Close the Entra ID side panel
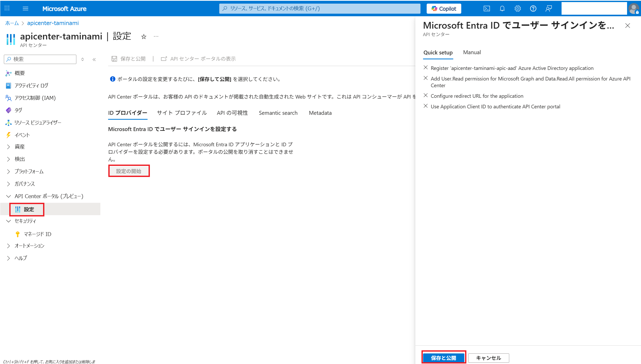 [627, 26]
